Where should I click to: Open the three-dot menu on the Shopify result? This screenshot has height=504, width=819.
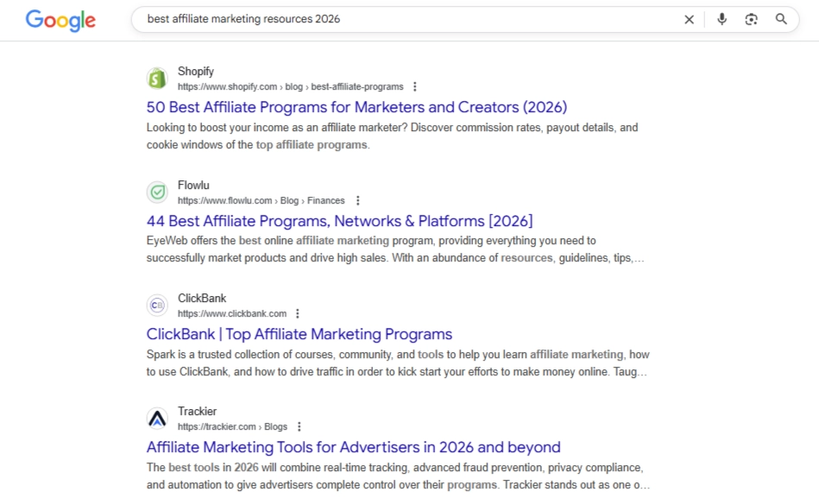(415, 86)
